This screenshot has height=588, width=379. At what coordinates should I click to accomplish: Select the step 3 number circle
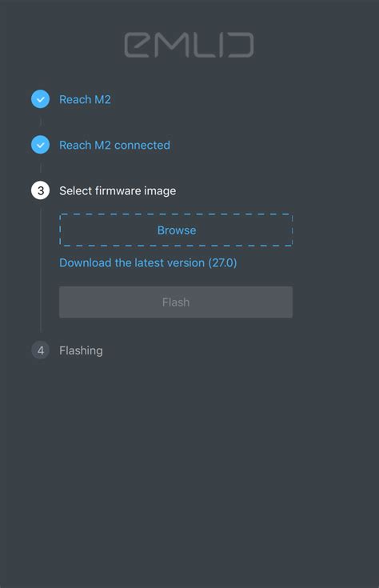click(x=41, y=191)
